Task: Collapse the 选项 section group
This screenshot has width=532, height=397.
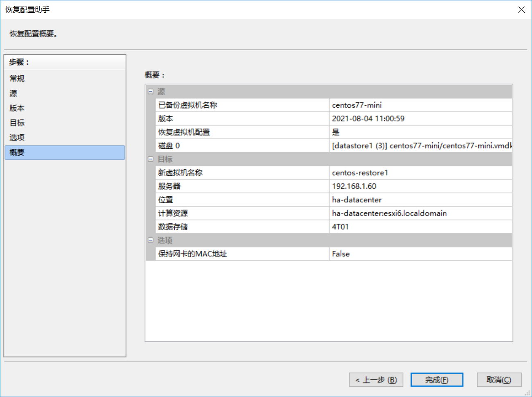Action: click(x=151, y=240)
